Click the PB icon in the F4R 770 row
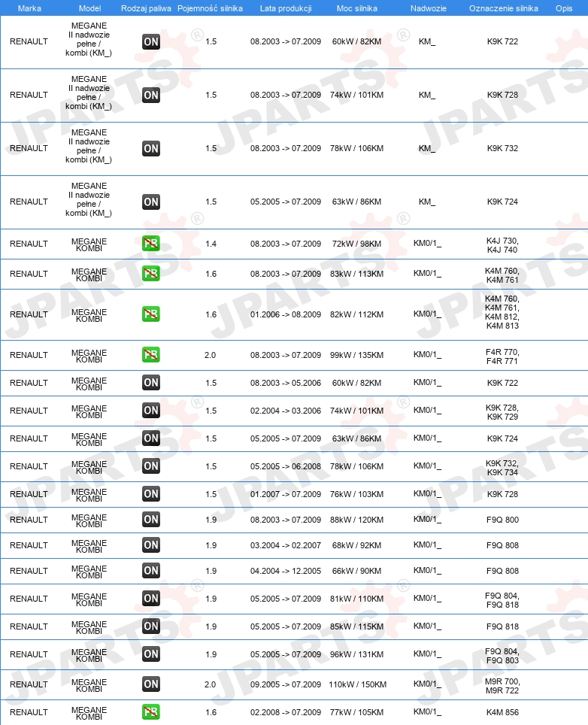 click(x=150, y=355)
